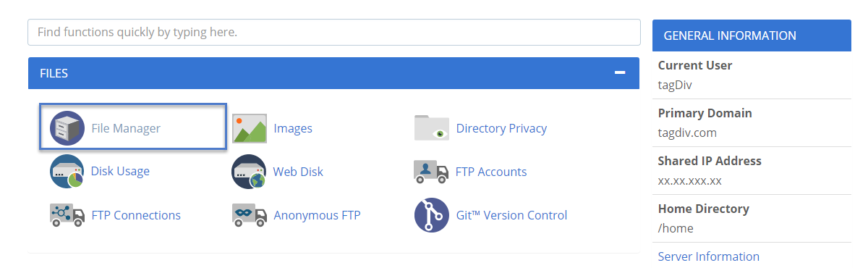Click the Files section header bar
The width and height of the screenshot is (868, 268).
click(x=333, y=73)
